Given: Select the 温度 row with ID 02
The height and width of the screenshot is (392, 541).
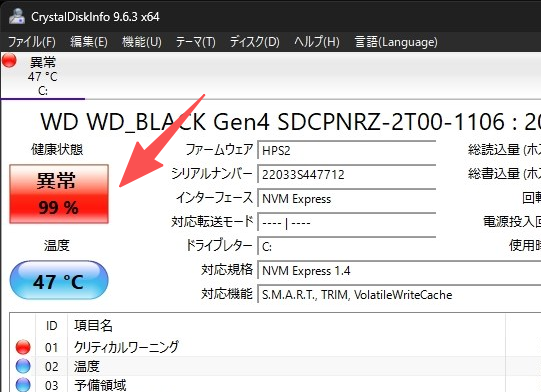Looking at the screenshot, I should click(275, 366).
